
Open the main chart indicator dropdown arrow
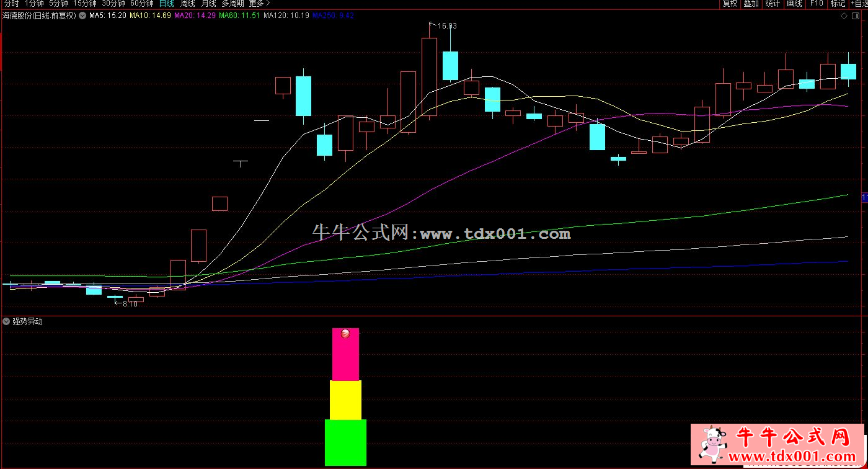click(82, 16)
